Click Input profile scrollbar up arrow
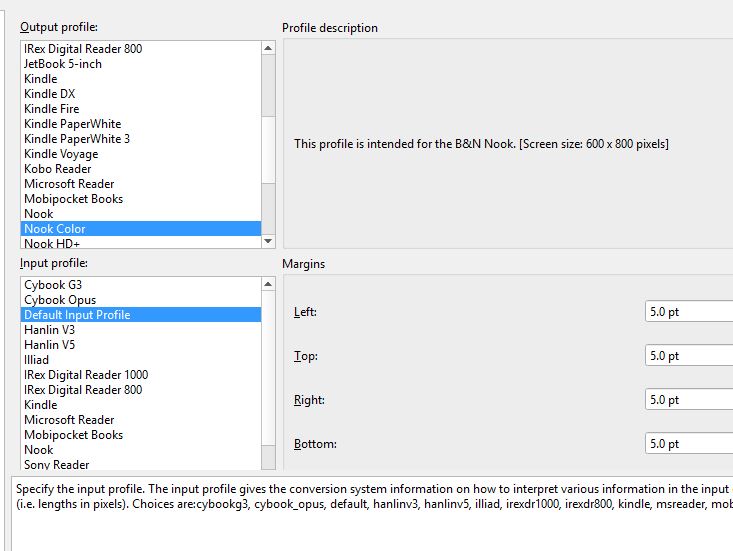The image size is (733, 551). pos(268,285)
